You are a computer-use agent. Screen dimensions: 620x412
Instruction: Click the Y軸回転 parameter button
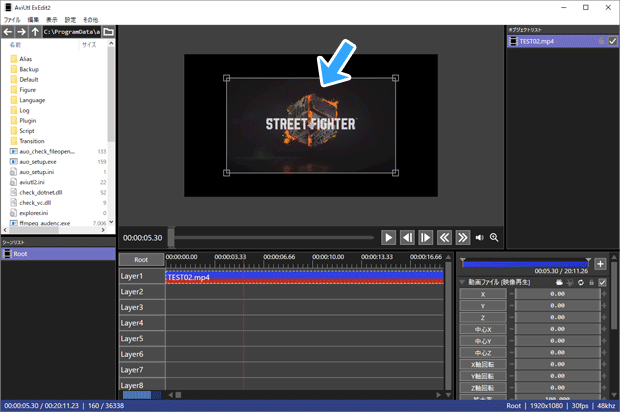point(483,376)
